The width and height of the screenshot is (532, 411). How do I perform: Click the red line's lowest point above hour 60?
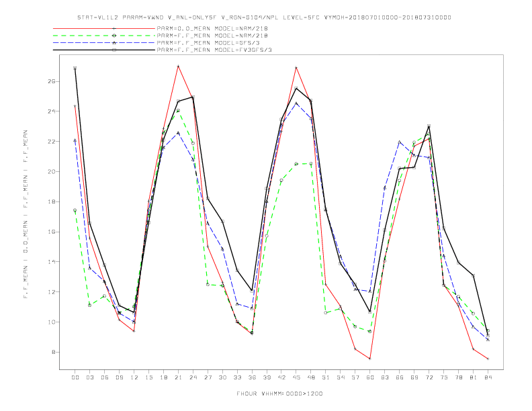coord(370,359)
